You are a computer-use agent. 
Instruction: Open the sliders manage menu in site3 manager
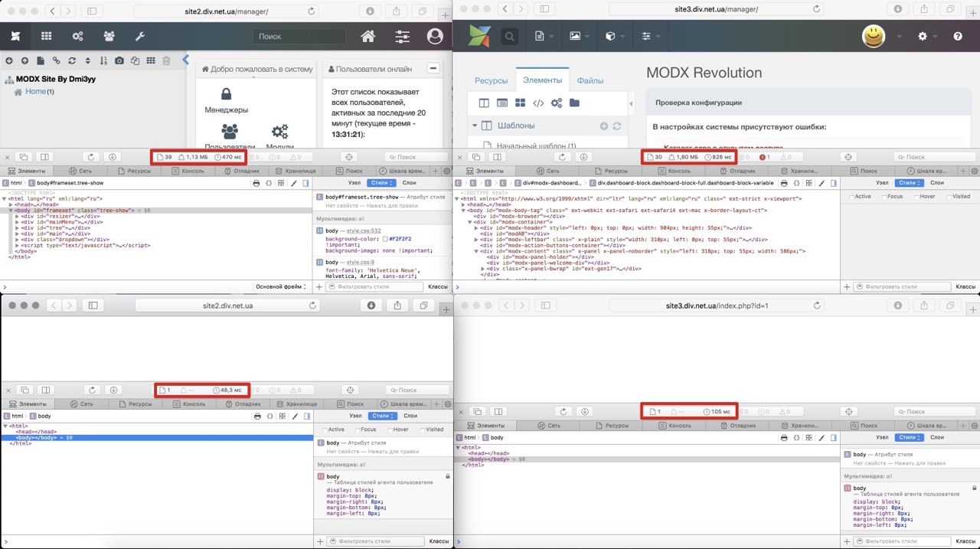[651, 36]
